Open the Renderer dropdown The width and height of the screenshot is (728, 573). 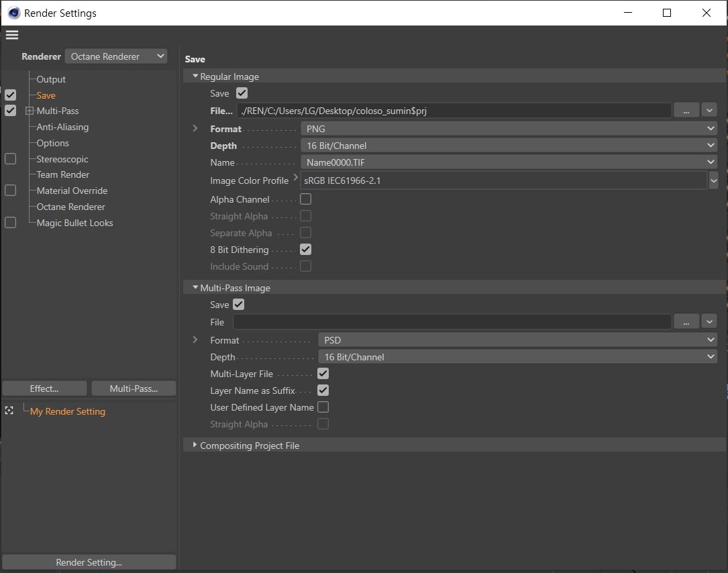(x=116, y=56)
